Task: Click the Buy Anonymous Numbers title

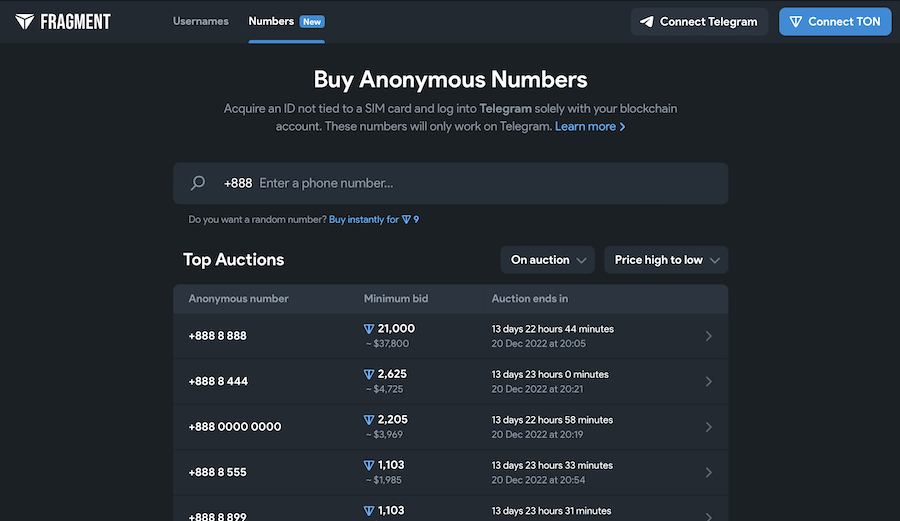Action: click(451, 80)
